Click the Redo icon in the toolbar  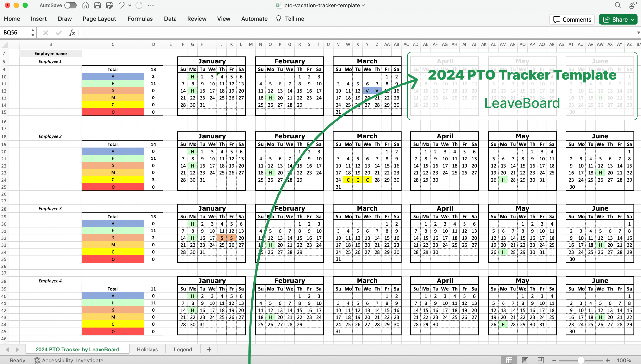pos(139,5)
